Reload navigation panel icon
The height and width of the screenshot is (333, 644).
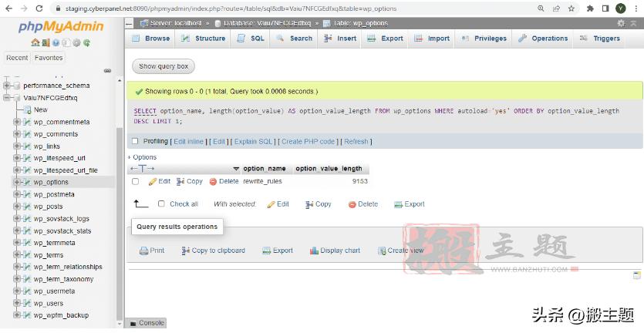pyautogui.click(x=86, y=42)
